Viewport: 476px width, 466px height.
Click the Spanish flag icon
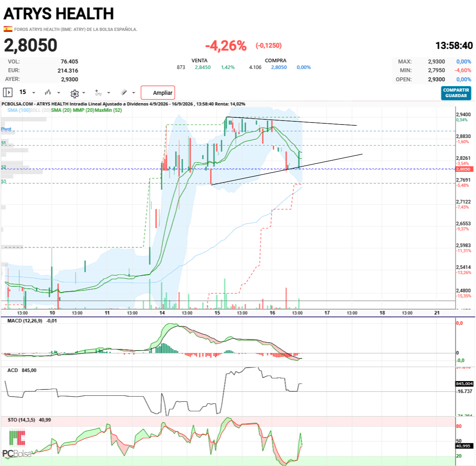pyautogui.click(x=8, y=29)
